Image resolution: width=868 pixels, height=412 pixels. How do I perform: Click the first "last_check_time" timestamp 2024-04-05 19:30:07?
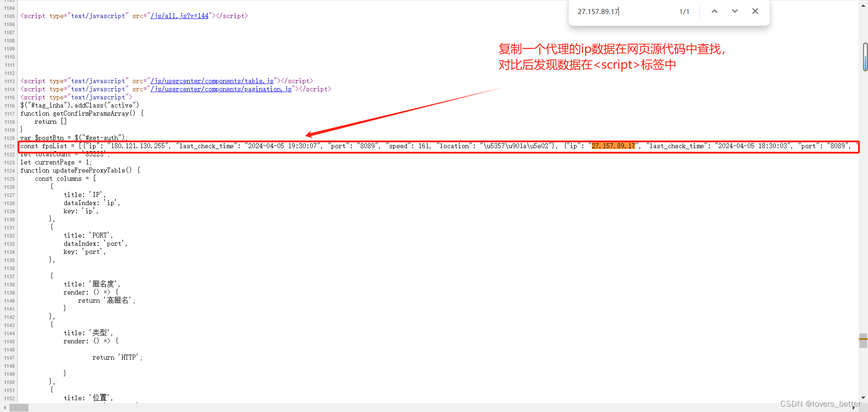(283, 146)
